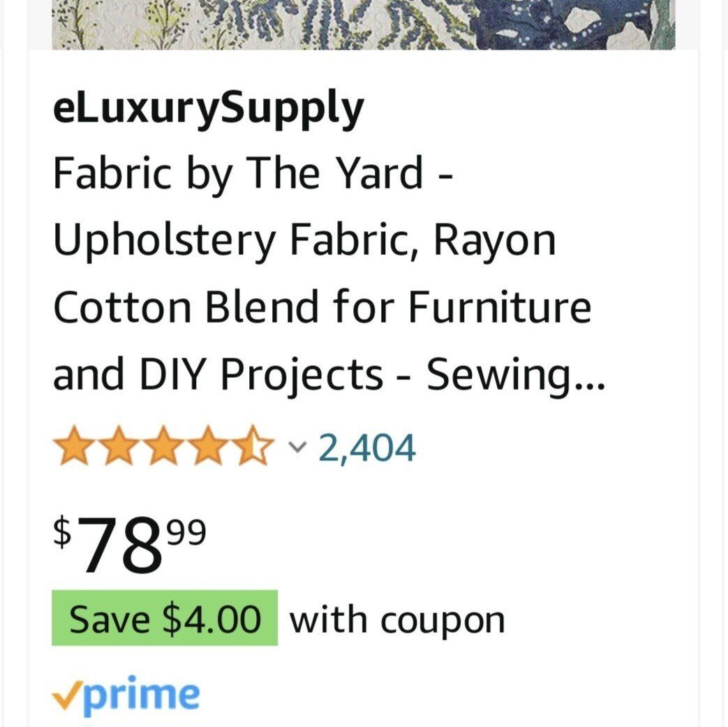Open the 'Fabric by The Yard' title line
The width and height of the screenshot is (728, 727).
click(254, 174)
